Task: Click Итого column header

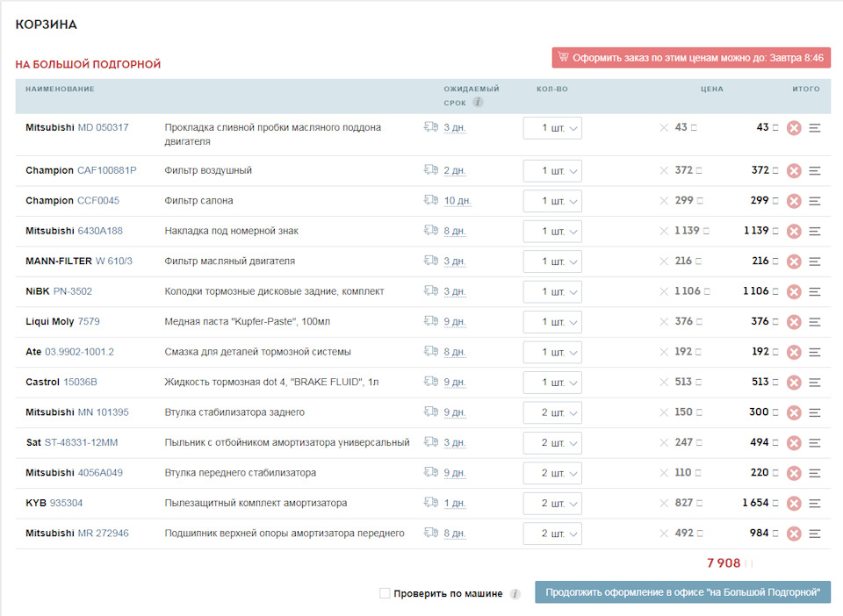Action: (806, 90)
